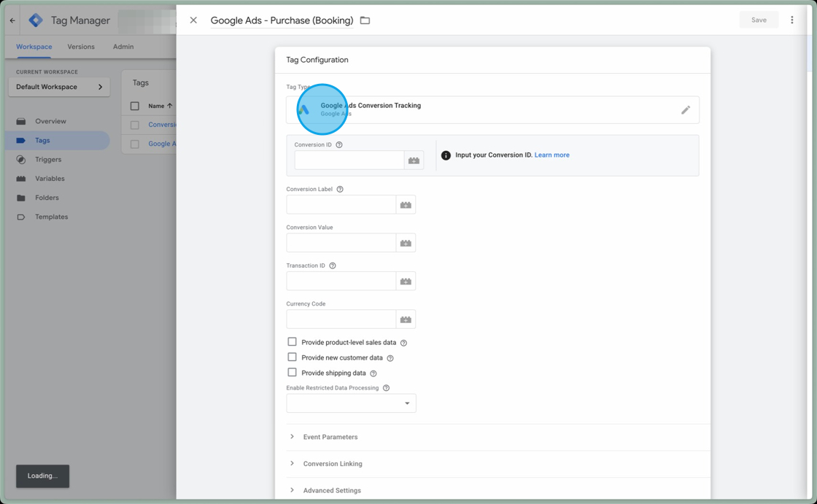Tick the Provide shipping data checkbox
Viewport: 817px width, 504px height.
pyautogui.click(x=292, y=373)
